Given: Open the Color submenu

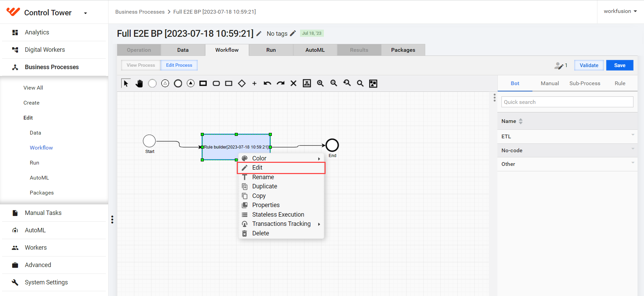Looking at the screenshot, I should 281,158.
